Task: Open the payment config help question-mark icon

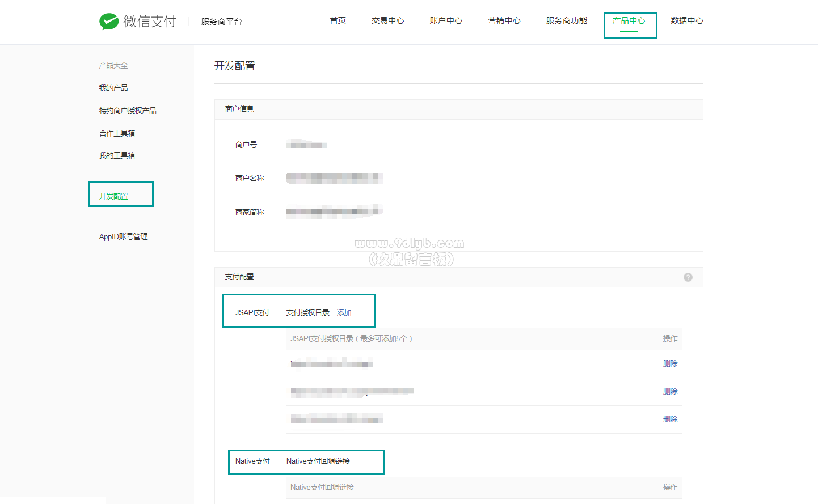Action: [688, 277]
